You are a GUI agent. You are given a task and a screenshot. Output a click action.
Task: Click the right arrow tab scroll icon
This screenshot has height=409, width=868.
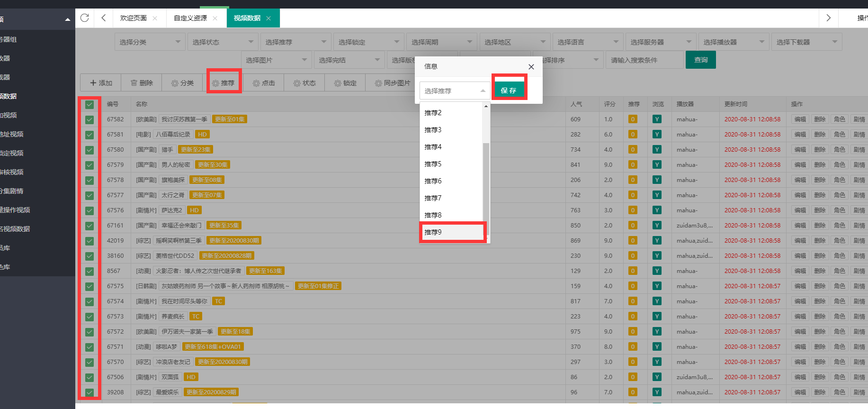point(828,18)
